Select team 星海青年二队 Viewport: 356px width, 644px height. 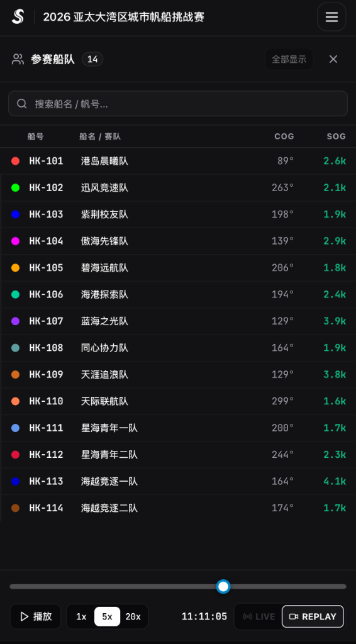tap(109, 455)
